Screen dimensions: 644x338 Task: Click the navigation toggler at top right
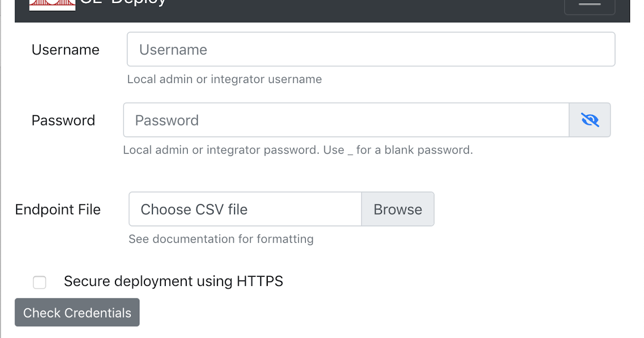(x=589, y=5)
